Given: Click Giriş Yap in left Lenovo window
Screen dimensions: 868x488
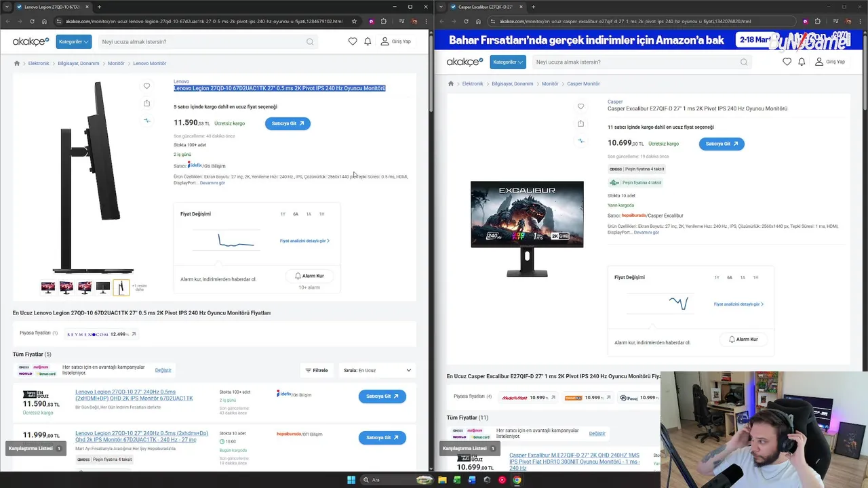Looking at the screenshot, I should tap(395, 41).
